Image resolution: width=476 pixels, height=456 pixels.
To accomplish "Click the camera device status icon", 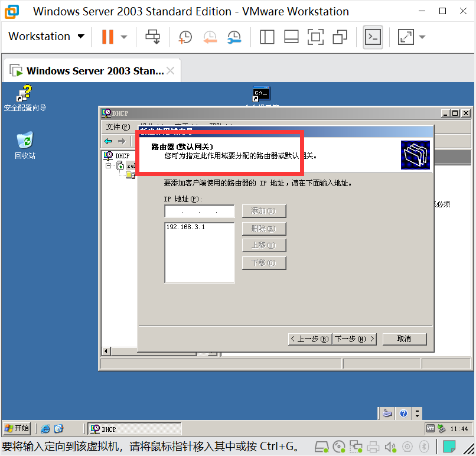I will tap(407, 447).
